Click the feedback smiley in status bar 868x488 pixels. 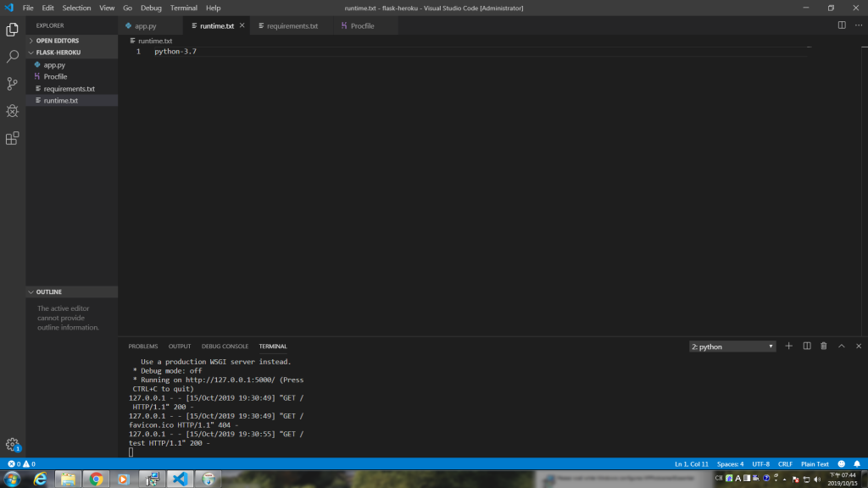pos(842,464)
